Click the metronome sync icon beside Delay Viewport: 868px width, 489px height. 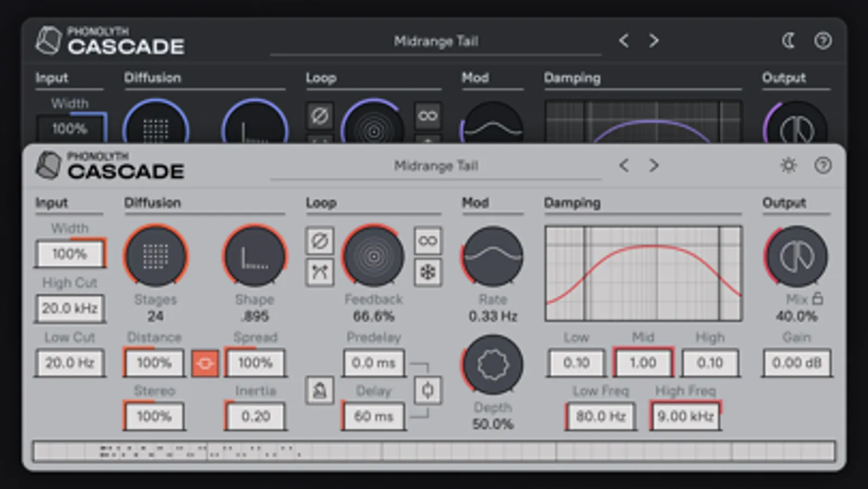(x=320, y=390)
